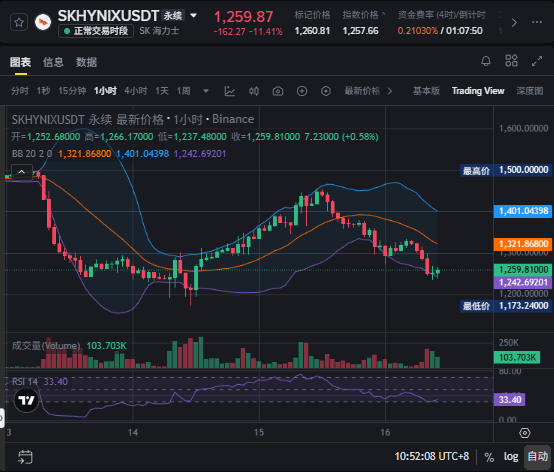Switch to the Trading View chart mode
The image size is (554, 472).
(x=478, y=91)
